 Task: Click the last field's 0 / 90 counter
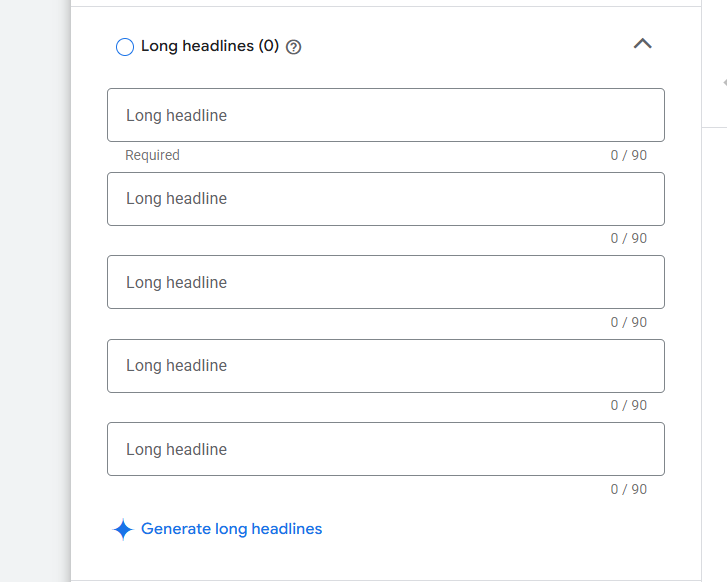(x=628, y=489)
